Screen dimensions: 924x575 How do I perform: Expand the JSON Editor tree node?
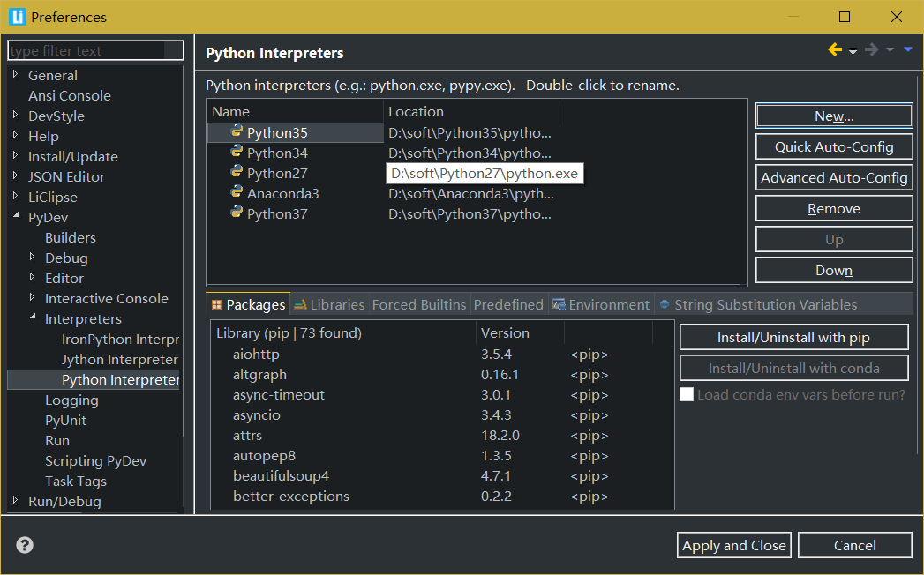[x=15, y=175]
